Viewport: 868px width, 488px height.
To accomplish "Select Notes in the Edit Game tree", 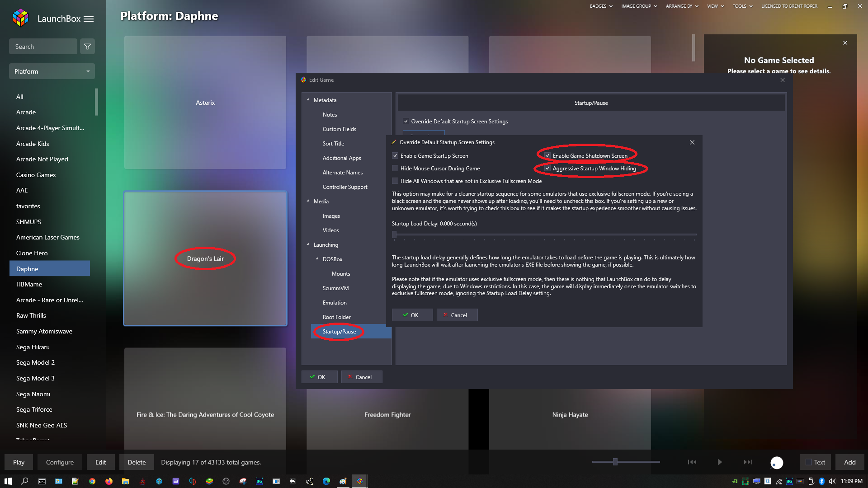I will (x=330, y=115).
